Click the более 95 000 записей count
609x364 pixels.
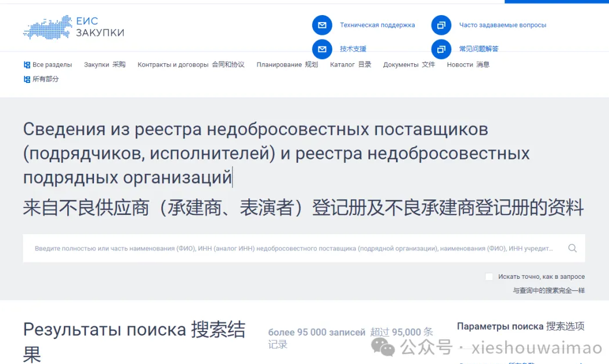coord(317,333)
